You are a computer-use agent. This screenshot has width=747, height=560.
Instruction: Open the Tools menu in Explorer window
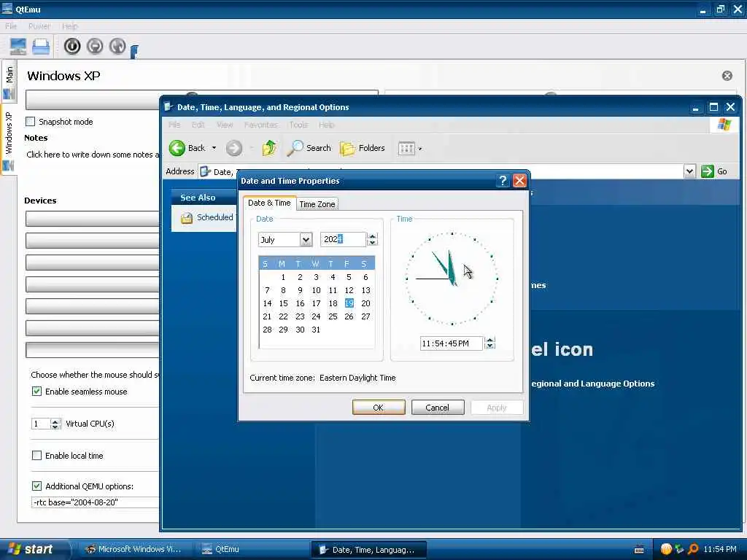click(298, 125)
